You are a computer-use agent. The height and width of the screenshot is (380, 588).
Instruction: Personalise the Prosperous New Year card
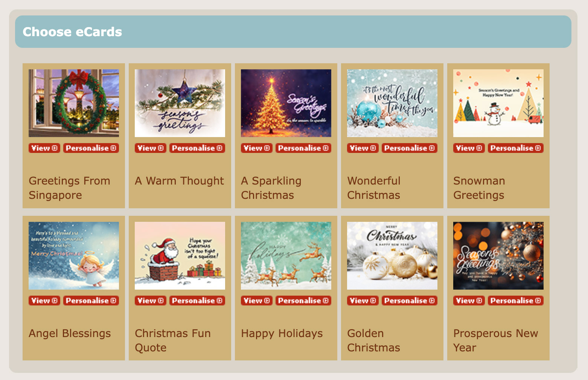pos(516,301)
